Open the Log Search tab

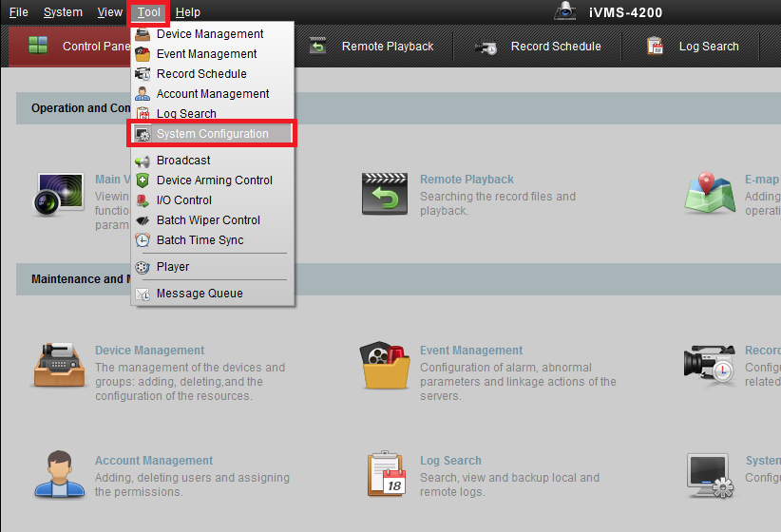(694, 47)
